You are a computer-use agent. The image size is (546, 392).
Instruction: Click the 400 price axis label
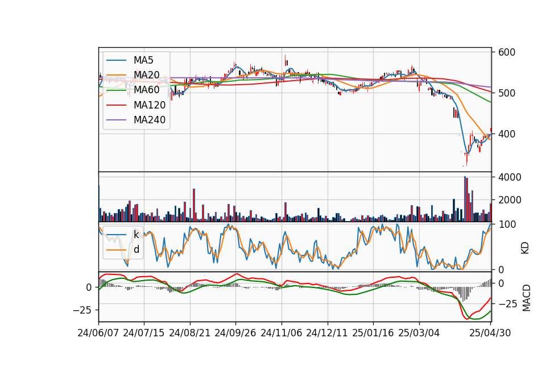pos(507,134)
